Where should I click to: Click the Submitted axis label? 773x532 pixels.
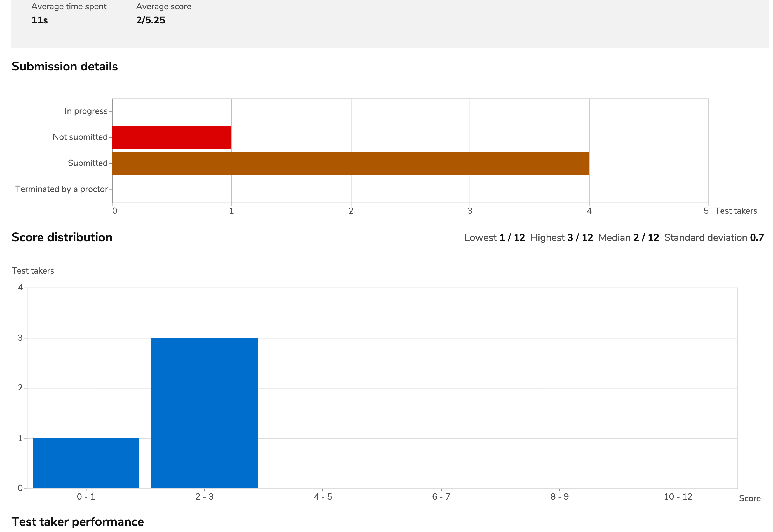pos(88,163)
